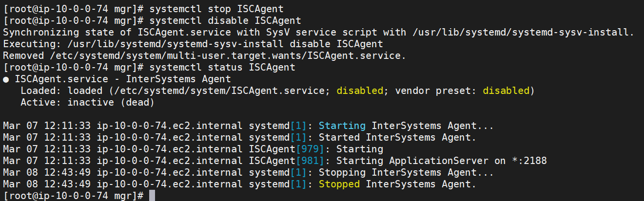Click the status bullet before ISCAgent.service
Screen dimensions: 644x201
tap(5, 79)
